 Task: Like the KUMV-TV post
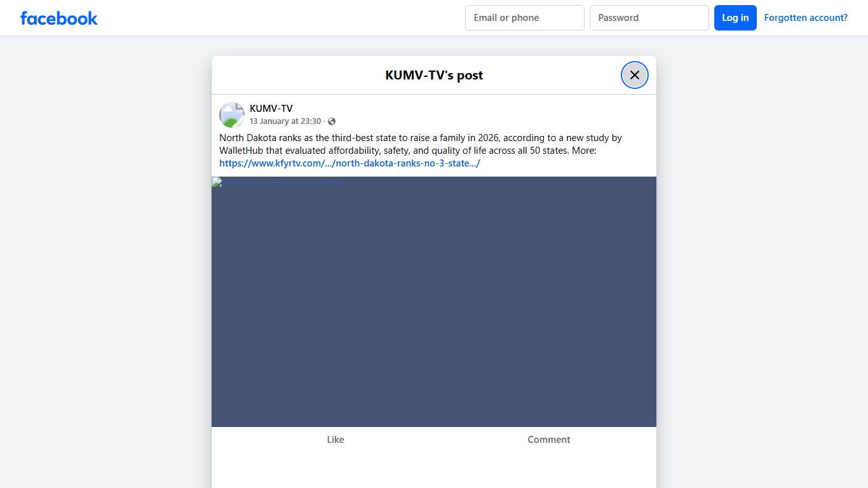click(336, 439)
